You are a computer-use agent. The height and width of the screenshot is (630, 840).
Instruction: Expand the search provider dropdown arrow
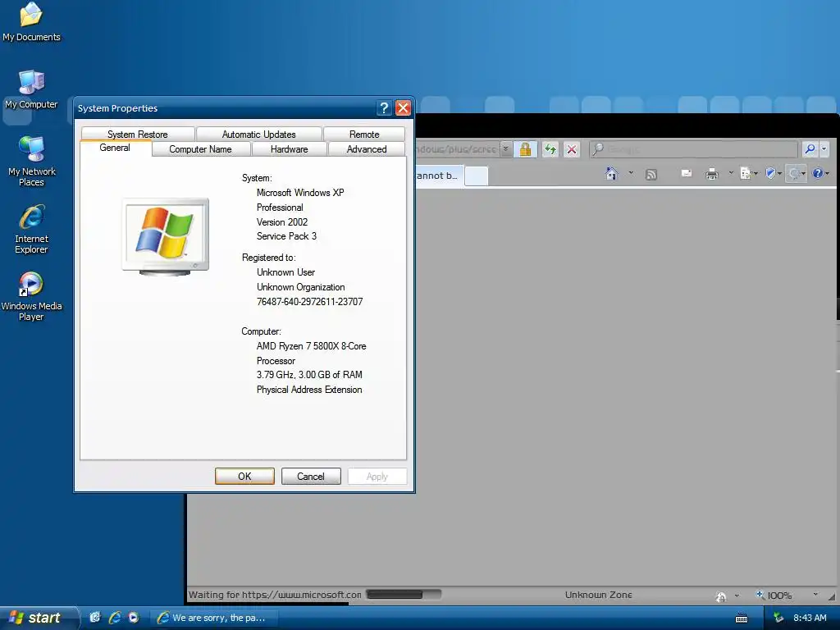824,149
